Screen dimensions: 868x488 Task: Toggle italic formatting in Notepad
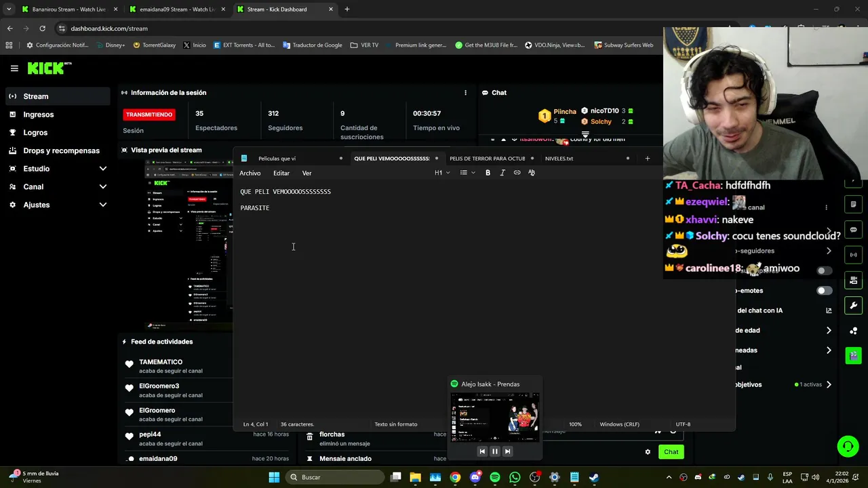point(502,173)
